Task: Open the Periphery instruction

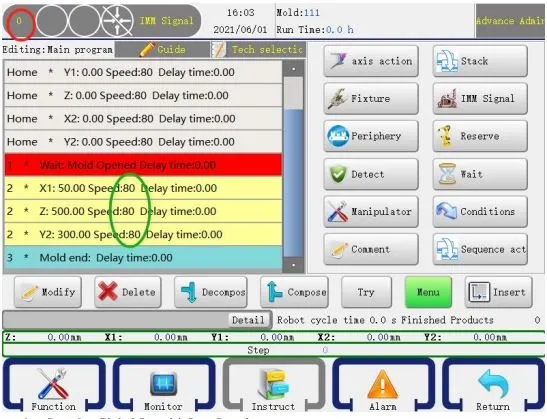Action: pyautogui.click(x=371, y=136)
